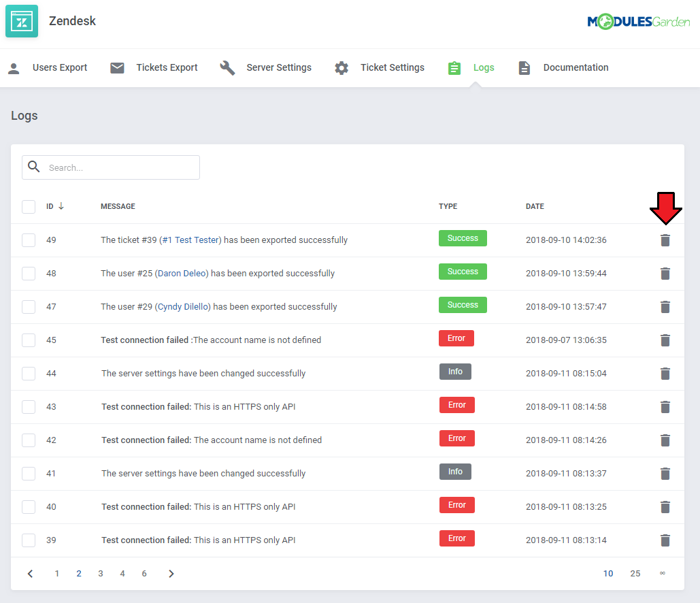
Task: Delete log entry 39 with trash icon
Action: (x=665, y=540)
